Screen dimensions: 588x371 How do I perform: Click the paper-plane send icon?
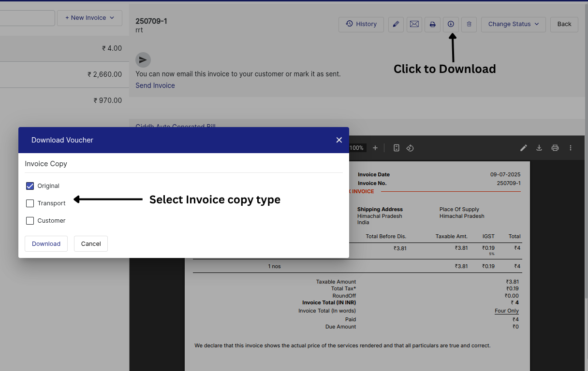(x=143, y=60)
